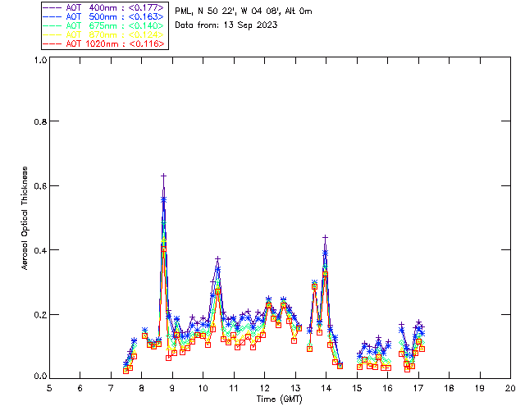Click the hour 10 x-axis label
525x420 pixels.
[x=203, y=388]
